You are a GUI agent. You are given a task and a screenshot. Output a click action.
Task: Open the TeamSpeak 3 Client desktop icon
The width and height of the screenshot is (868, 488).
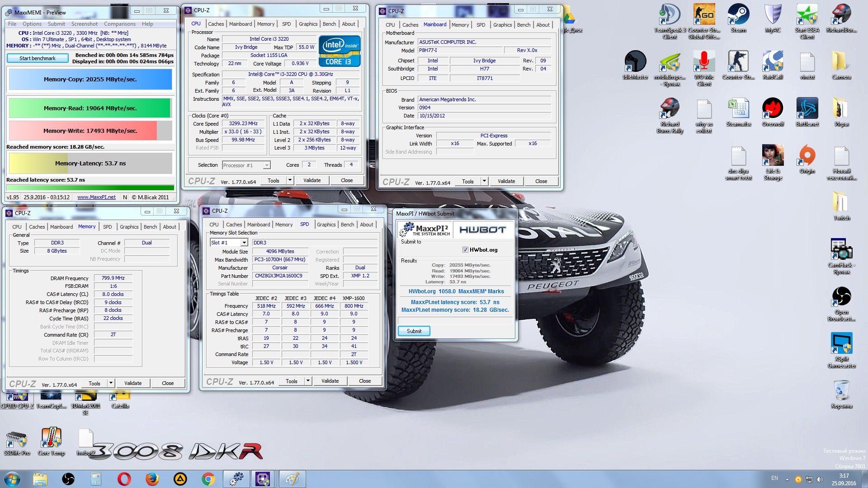(x=670, y=20)
